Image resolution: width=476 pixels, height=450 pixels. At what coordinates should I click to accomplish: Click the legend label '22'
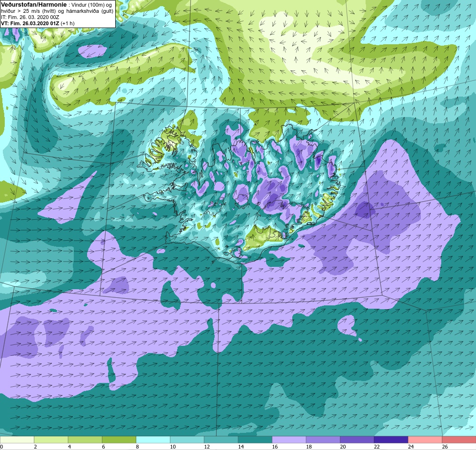[x=377, y=447]
